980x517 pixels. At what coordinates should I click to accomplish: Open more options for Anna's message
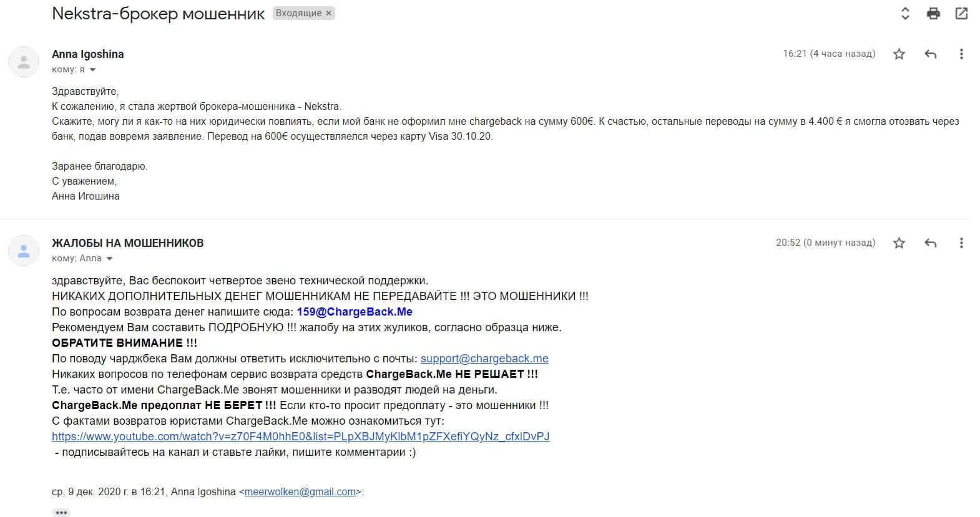(x=961, y=54)
